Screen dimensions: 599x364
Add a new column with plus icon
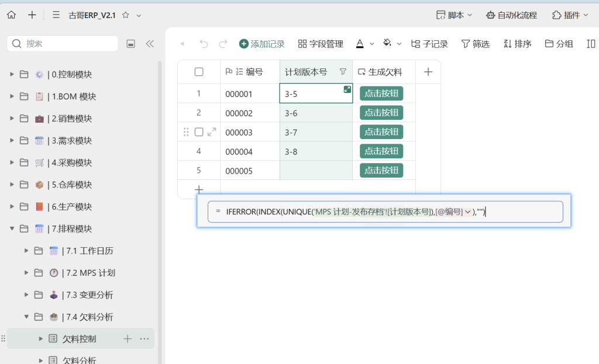click(428, 72)
